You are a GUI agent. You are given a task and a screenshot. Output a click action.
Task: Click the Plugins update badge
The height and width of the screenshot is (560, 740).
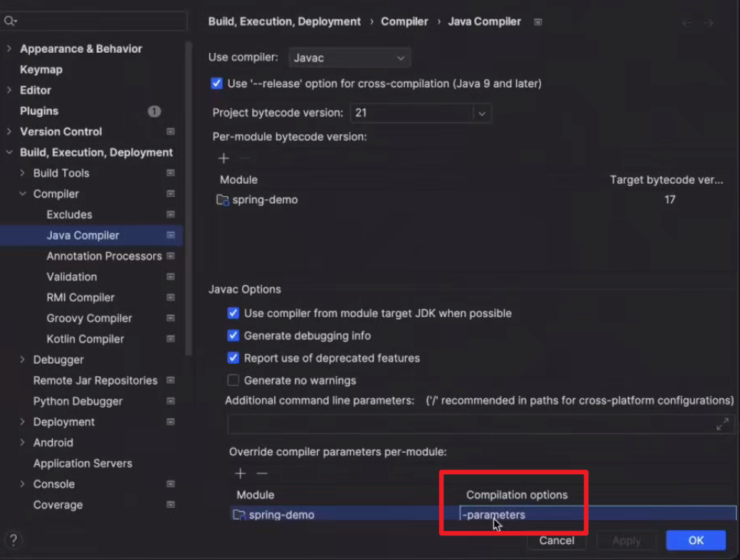[154, 111]
